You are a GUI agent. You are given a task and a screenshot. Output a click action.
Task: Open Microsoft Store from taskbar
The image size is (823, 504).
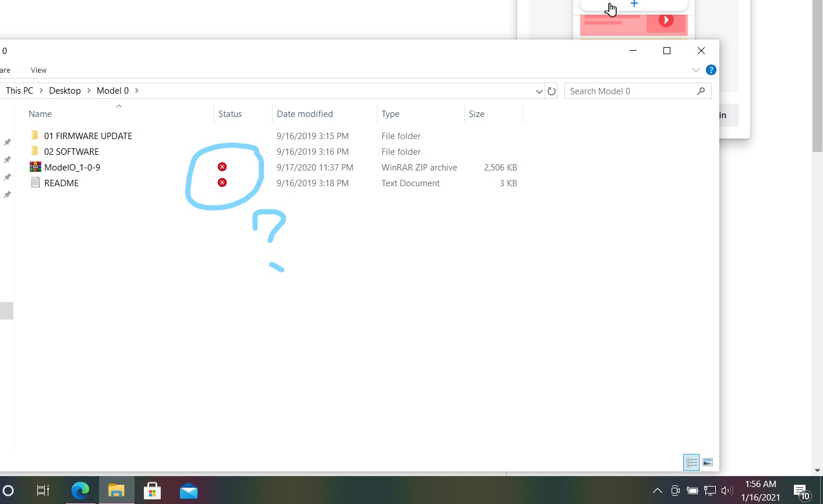point(152,491)
